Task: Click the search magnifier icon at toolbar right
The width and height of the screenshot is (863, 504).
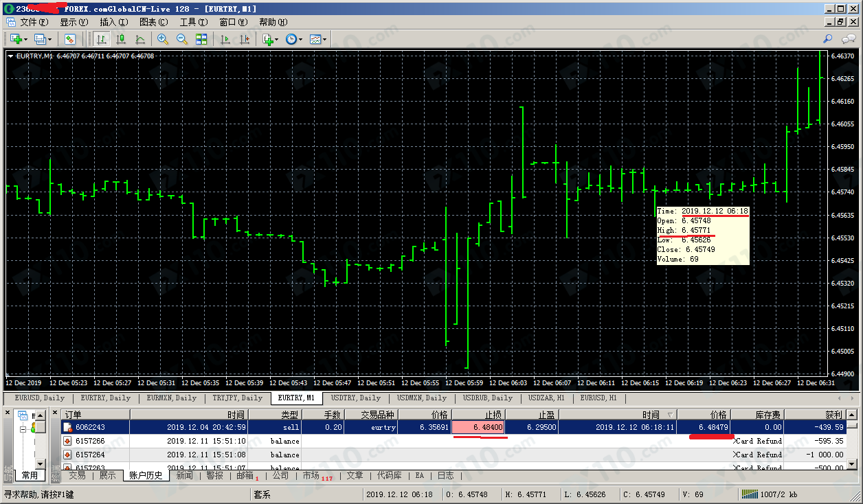Action: (828, 39)
